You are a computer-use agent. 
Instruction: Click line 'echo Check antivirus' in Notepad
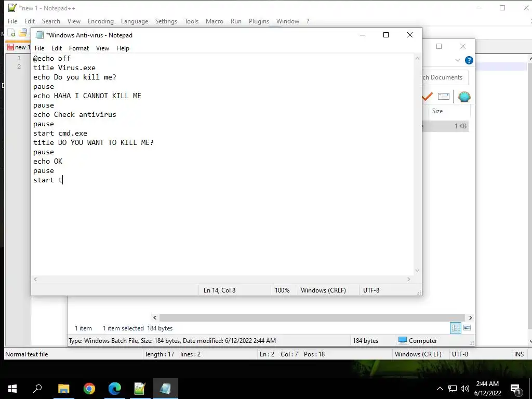[74, 115]
